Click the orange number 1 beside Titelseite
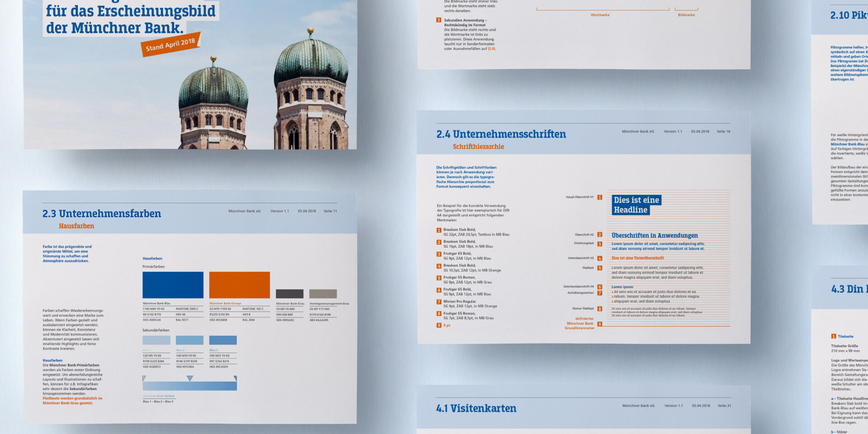The height and width of the screenshot is (434, 868). [x=834, y=336]
